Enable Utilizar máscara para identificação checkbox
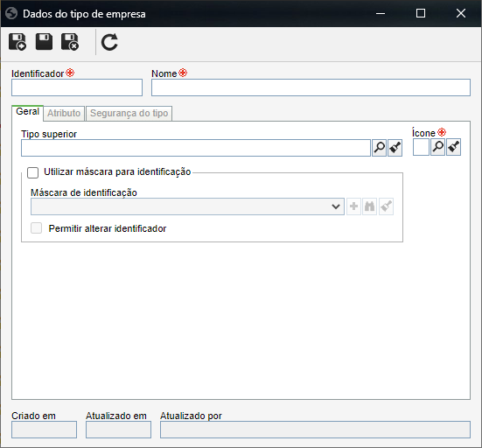This screenshot has width=482, height=448. pos(33,172)
